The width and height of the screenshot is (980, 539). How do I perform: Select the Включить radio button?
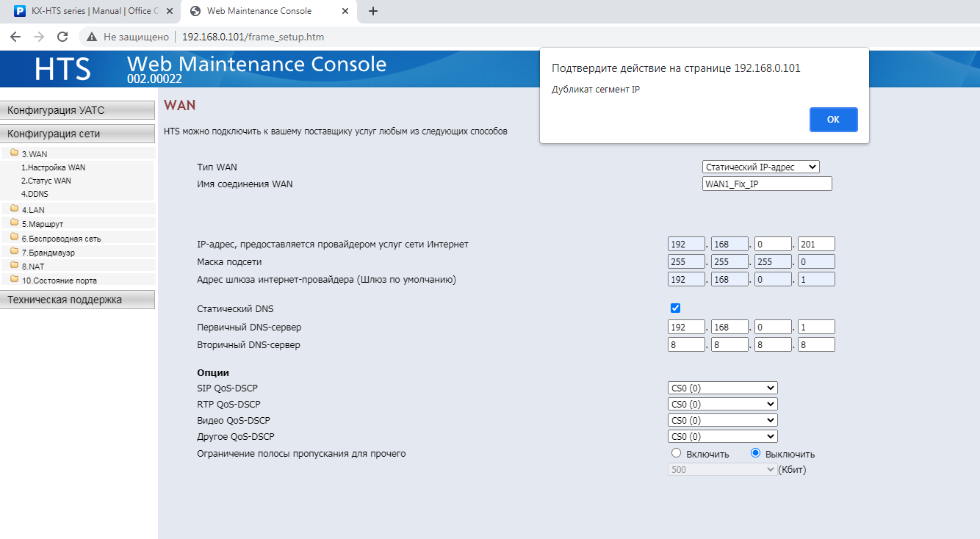pos(677,453)
